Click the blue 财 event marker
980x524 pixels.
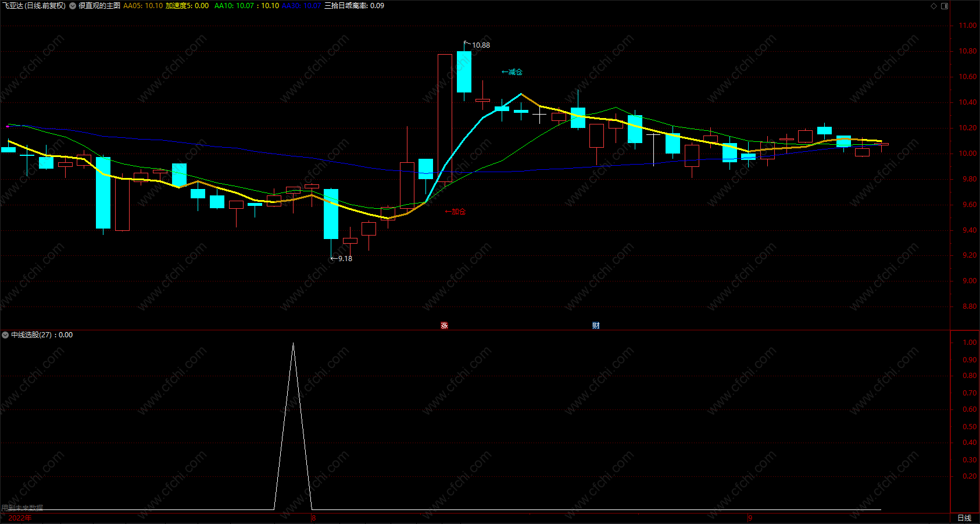click(596, 326)
